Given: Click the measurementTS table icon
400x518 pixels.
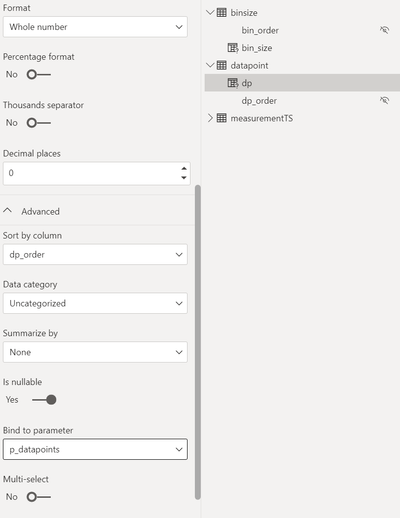Looking at the screenshot, I should point(221,118).
